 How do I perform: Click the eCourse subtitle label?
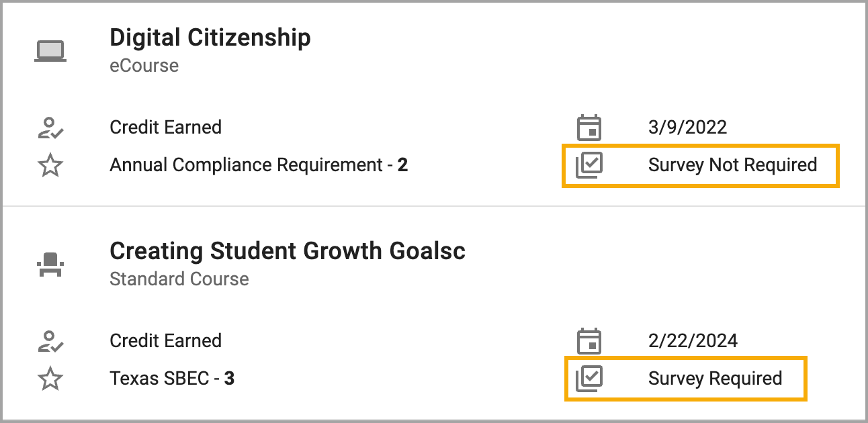tap(144, 66)
